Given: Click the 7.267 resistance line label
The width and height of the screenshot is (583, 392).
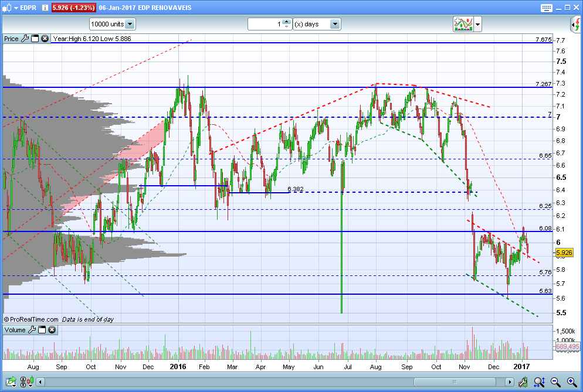Looking at the screenshot, I should pos(544,84).
